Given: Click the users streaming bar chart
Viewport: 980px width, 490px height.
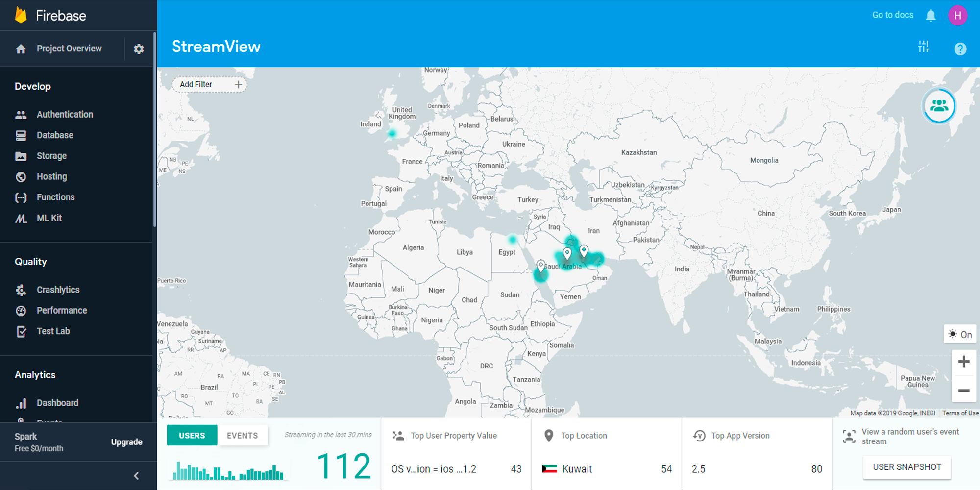Looking at the screenshot, I should click(228, 470).
